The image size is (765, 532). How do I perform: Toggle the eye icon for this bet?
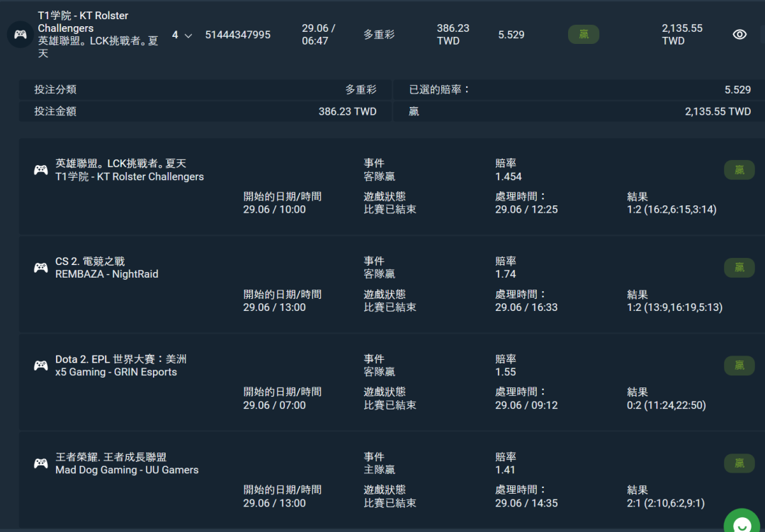pyautogui.click(x=739, y=34)
